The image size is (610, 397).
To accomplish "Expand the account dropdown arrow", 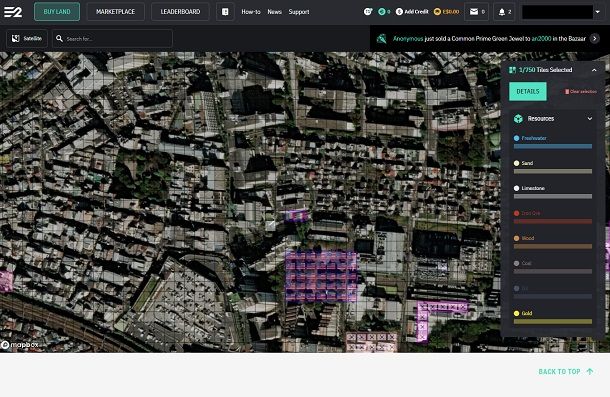I will [598, 12].
